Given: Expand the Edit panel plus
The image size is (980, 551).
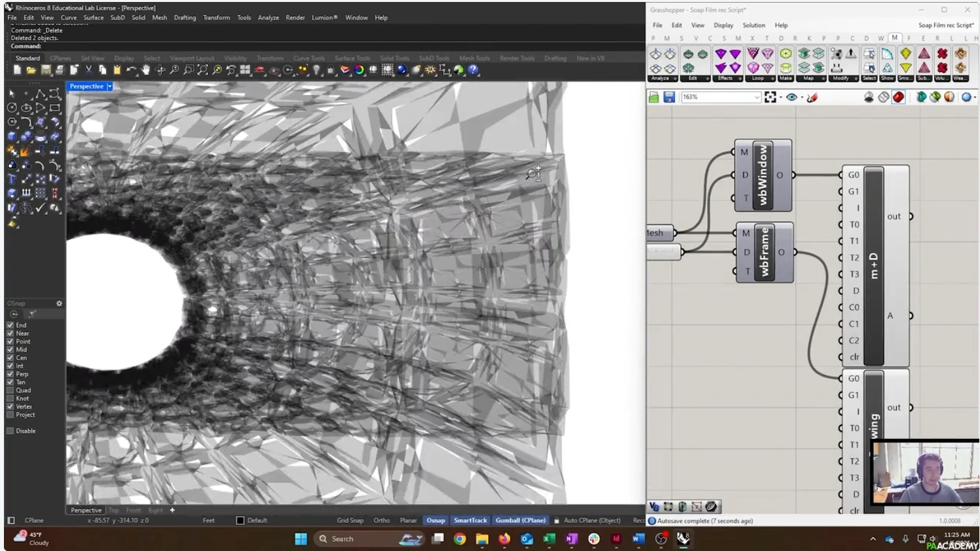Looking at the screenshot, I should click(x=708, y=79).
